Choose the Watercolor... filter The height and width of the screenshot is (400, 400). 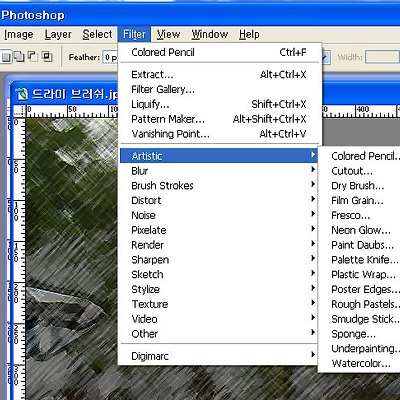point(360,363)
